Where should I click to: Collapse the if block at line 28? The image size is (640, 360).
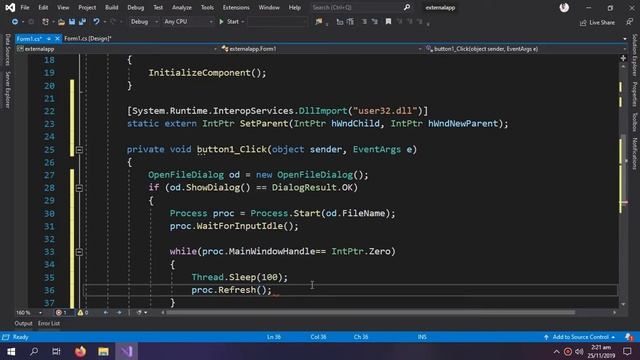[79, 188]
